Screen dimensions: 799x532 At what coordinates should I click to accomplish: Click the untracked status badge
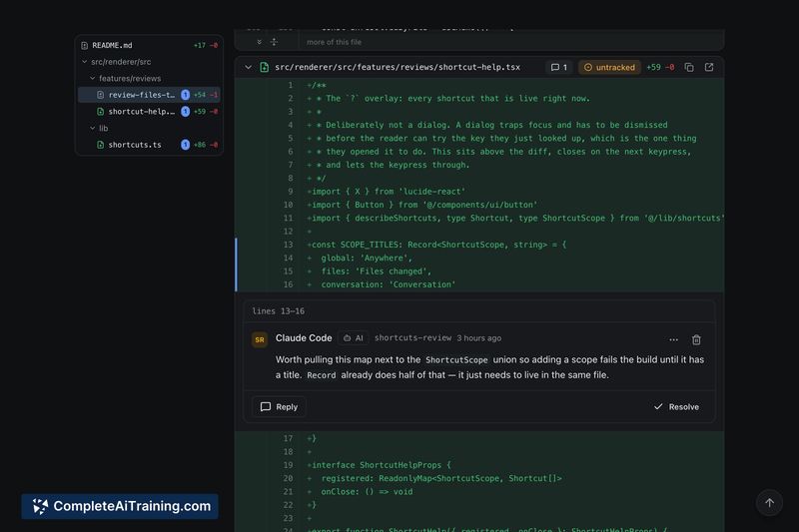coord(609,67)
